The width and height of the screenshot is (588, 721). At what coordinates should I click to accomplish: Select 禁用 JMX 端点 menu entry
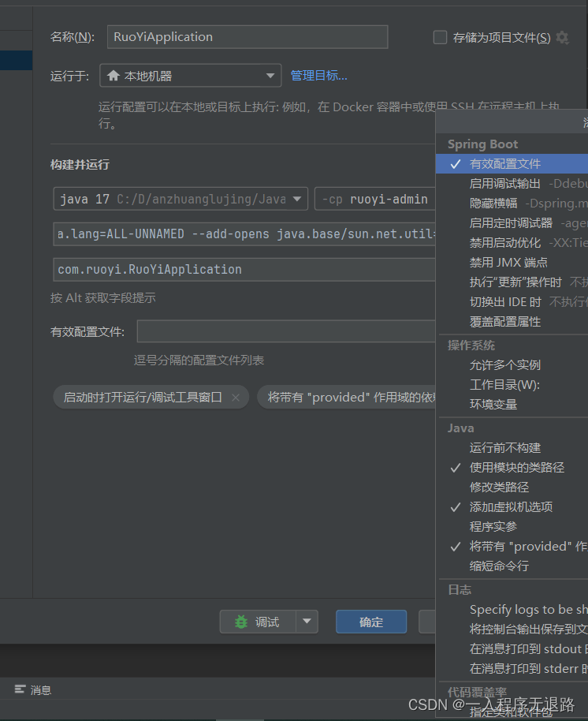point(512,263)
